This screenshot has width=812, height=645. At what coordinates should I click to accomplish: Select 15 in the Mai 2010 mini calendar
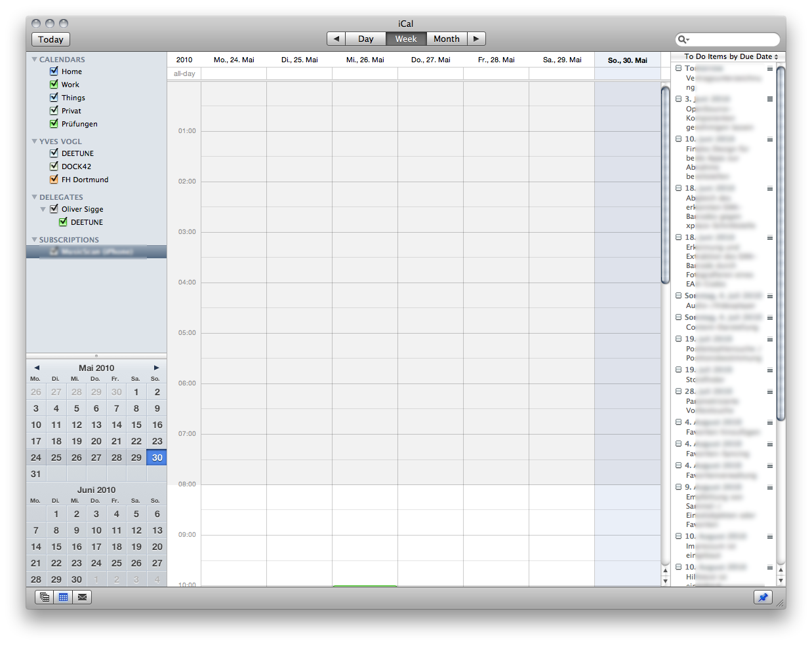(x=136, y=425)
